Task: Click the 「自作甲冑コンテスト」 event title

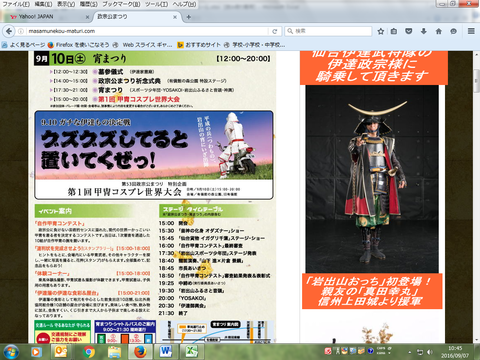Action: point(60,224)
